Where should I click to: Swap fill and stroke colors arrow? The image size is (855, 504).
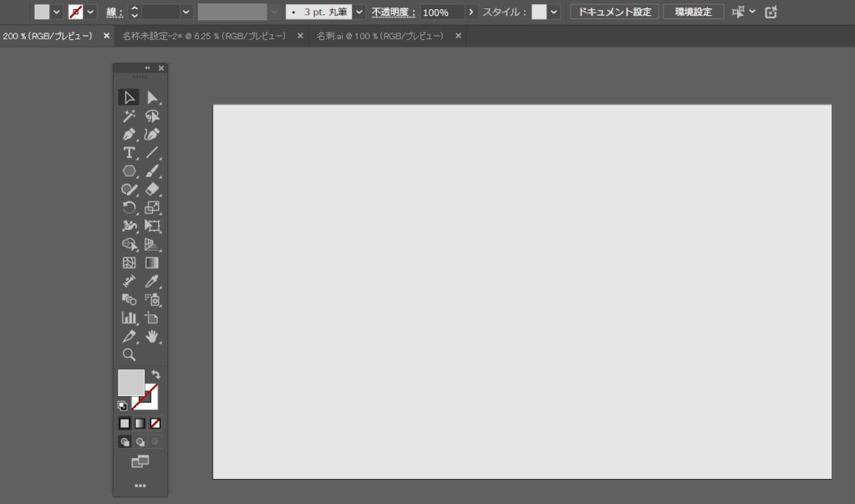pos(156,374)
